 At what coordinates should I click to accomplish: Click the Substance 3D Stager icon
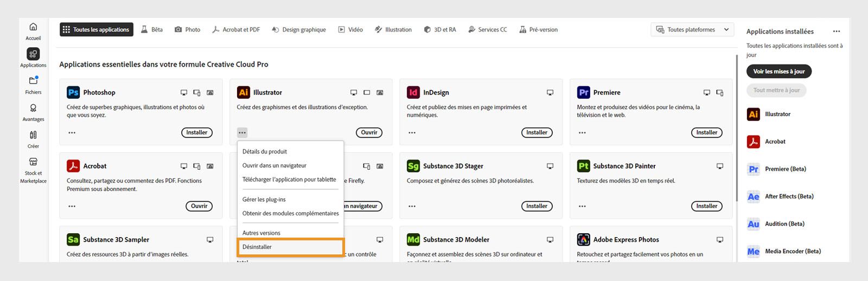[x=413, y=166]
